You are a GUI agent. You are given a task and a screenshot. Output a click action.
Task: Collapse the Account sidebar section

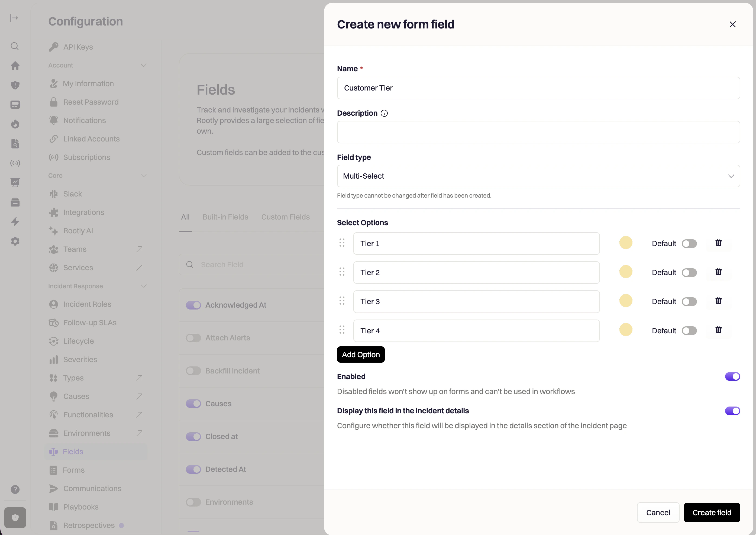click(x=143, y=65)
